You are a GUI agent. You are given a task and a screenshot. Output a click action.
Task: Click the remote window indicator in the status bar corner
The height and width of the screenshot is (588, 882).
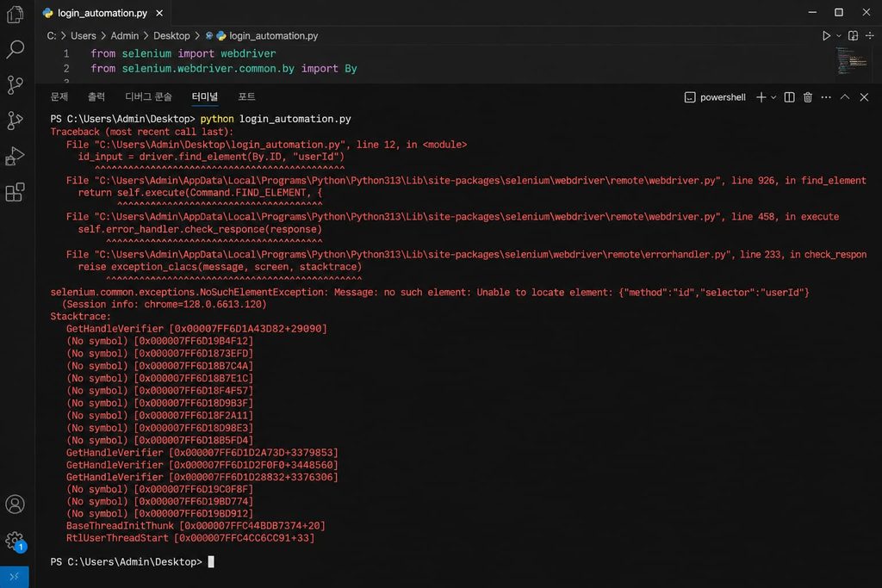[x=15, y=577]
